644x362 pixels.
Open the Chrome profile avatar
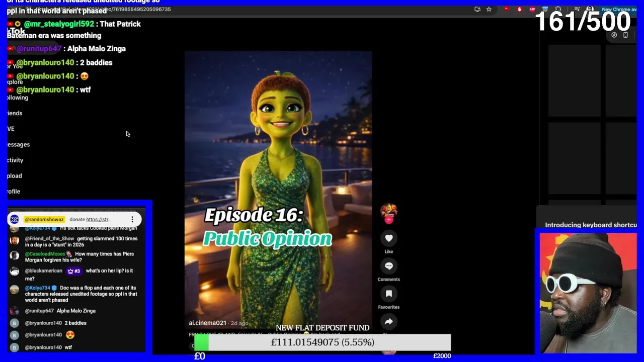(590, 9)
